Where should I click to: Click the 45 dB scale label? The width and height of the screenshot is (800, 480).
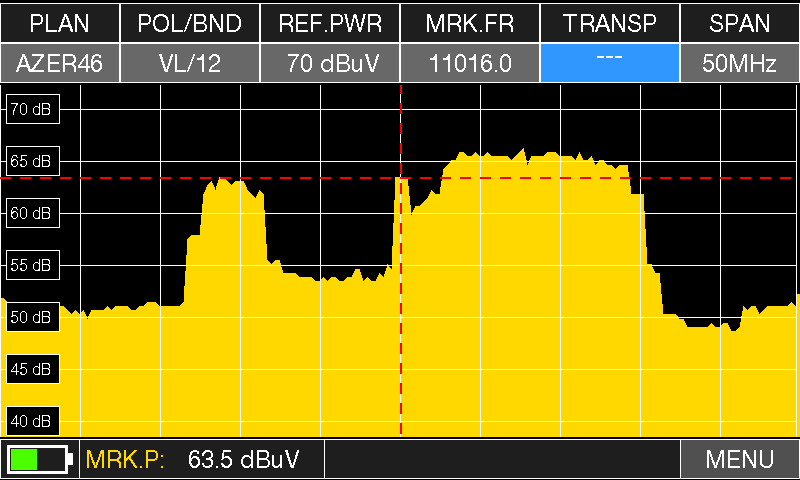pos(33,369)
